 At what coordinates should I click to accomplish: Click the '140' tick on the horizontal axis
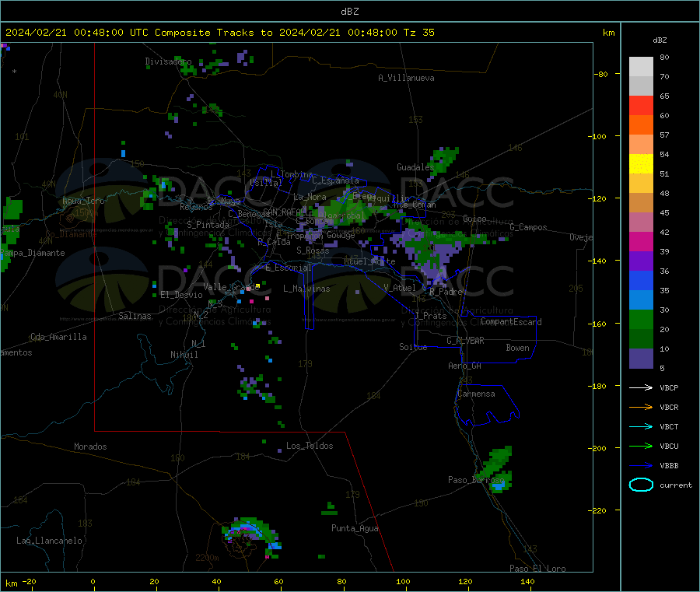click(527, 581)
